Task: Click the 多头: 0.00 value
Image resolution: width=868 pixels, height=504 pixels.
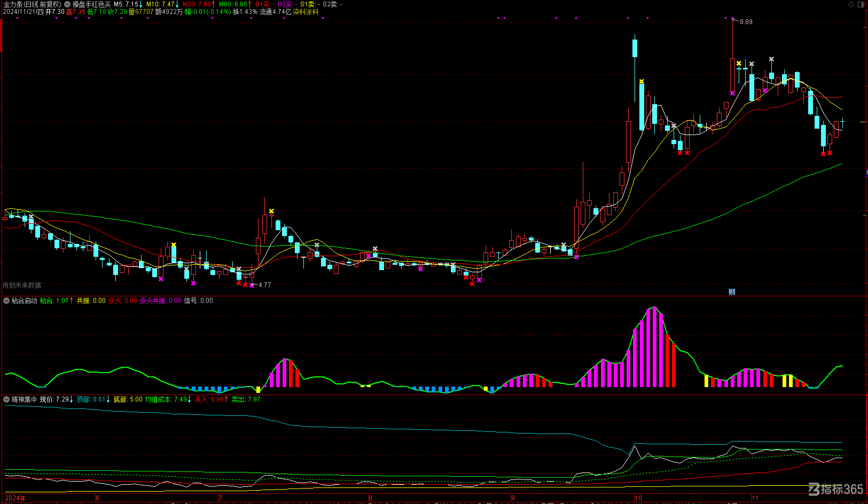Action: [x=122, y=301]
